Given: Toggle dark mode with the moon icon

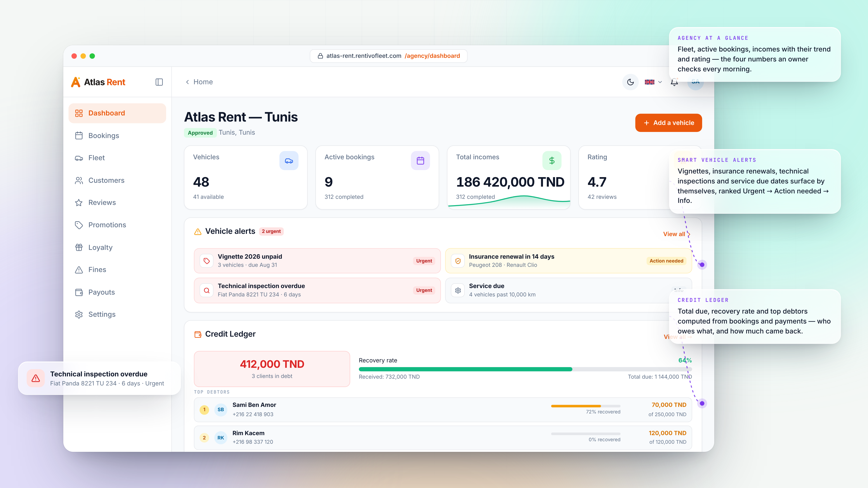Looking at the screenshot, I should [x=630, y=82].
